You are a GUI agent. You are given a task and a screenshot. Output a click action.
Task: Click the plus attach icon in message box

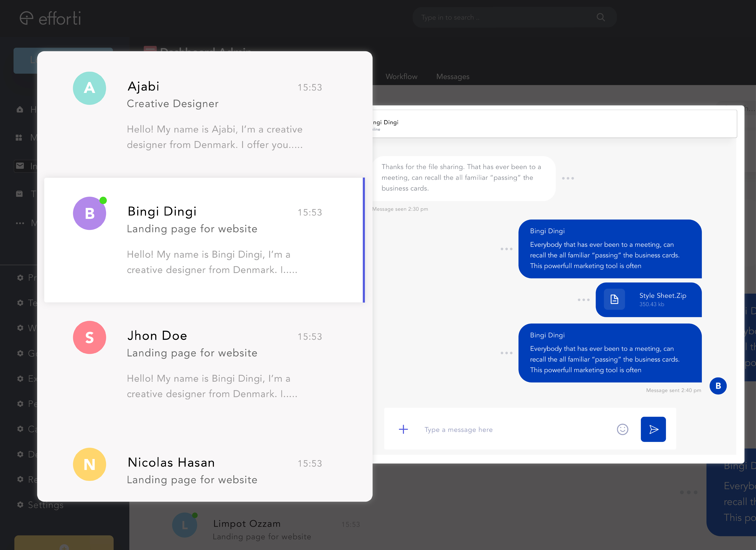[x=403, y=429]
